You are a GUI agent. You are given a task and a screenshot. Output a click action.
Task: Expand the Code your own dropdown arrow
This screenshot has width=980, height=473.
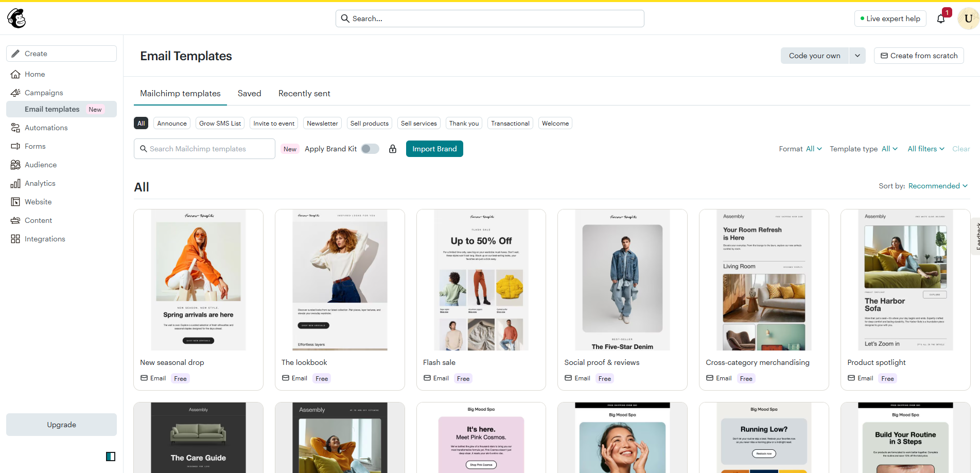click(857, 56)
